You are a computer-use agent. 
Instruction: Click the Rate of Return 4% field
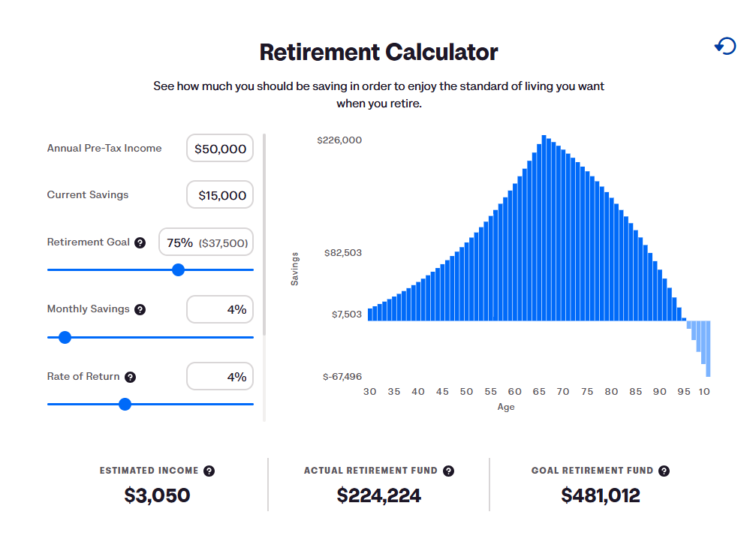(x=220, y=377)
